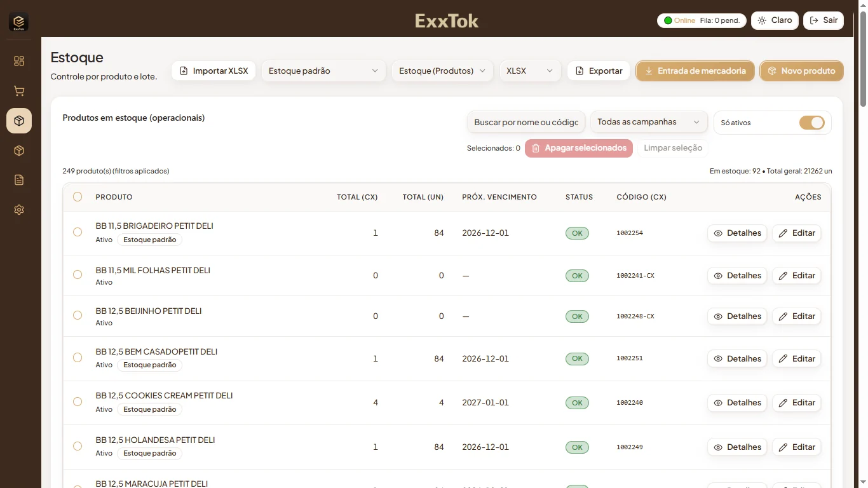
Task: Click expiry date 2027-01-01
Action: click(x=485, y=403)
